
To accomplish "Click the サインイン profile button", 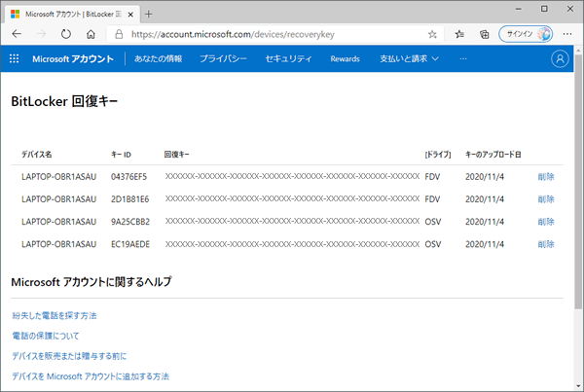I will [526, 34].
